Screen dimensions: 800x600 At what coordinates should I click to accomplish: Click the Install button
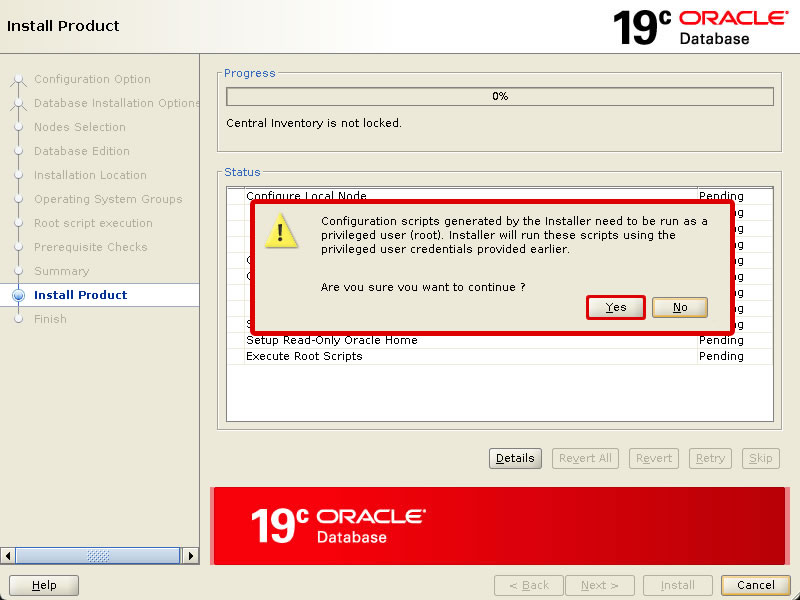coord(678,585)
